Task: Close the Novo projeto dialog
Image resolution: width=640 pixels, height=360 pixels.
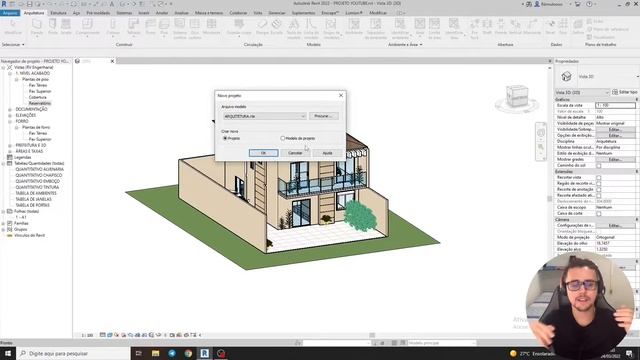Action: pyautogui.click(x=341, y=96)
